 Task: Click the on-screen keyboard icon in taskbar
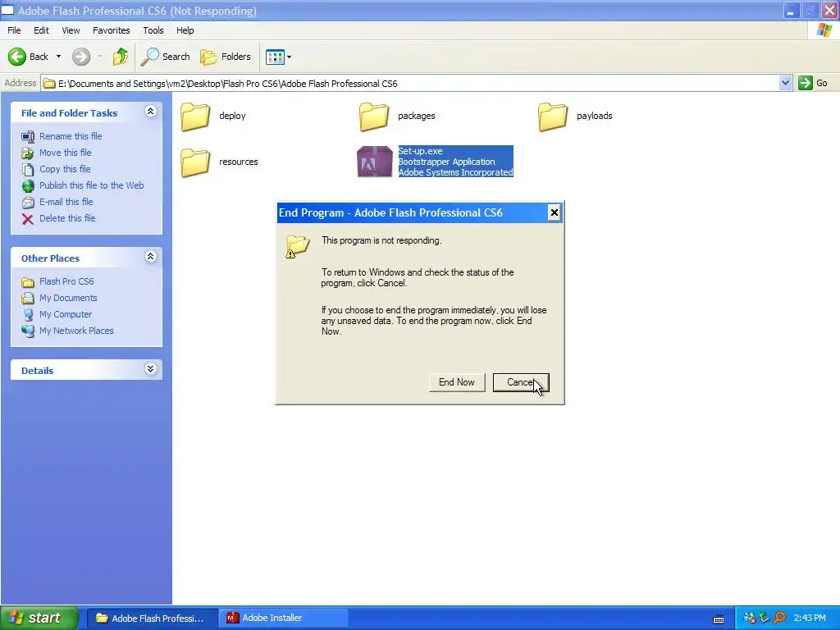coord(719,619)
